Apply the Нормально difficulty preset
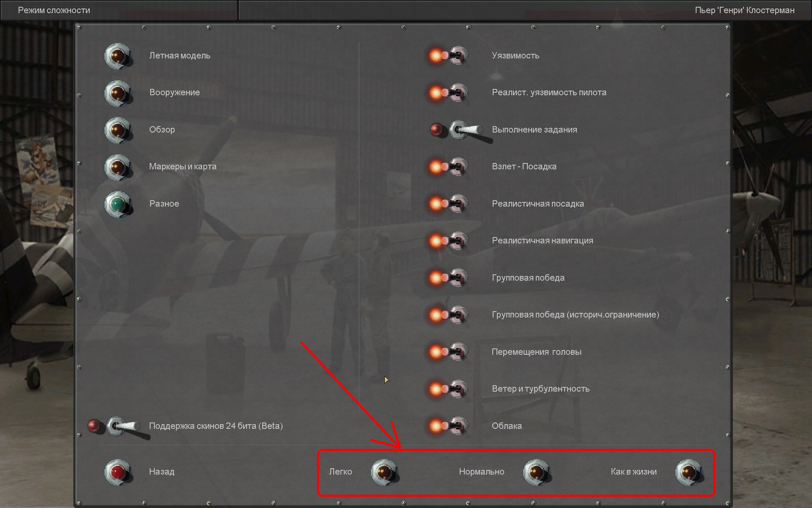This screenshot has width=812, height=508. (537, 472)
